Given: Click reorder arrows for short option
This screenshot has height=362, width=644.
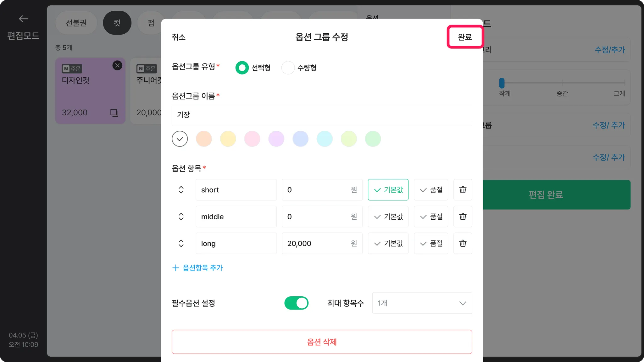Looking at the screenshot, I should tap(181, 190).
